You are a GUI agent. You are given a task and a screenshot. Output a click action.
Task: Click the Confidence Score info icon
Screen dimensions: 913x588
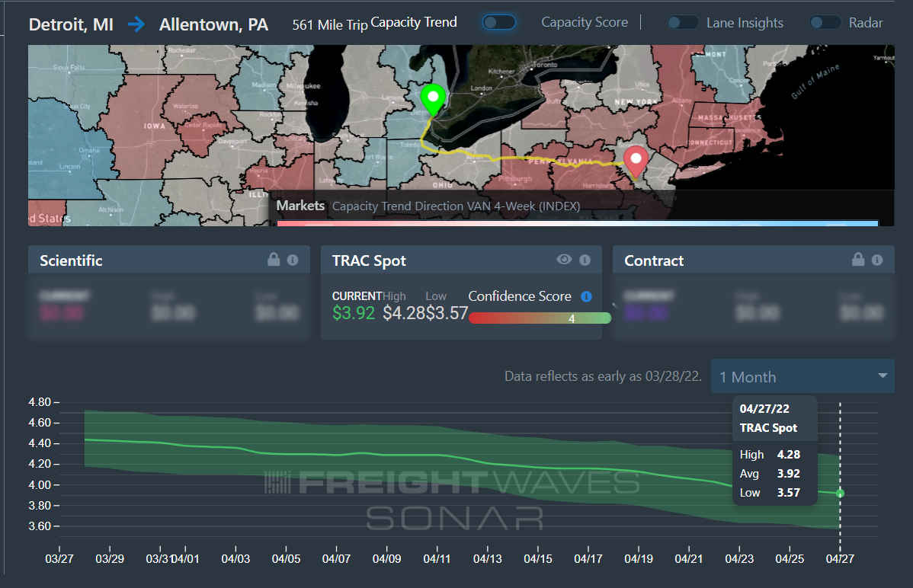tap(586, 297)
